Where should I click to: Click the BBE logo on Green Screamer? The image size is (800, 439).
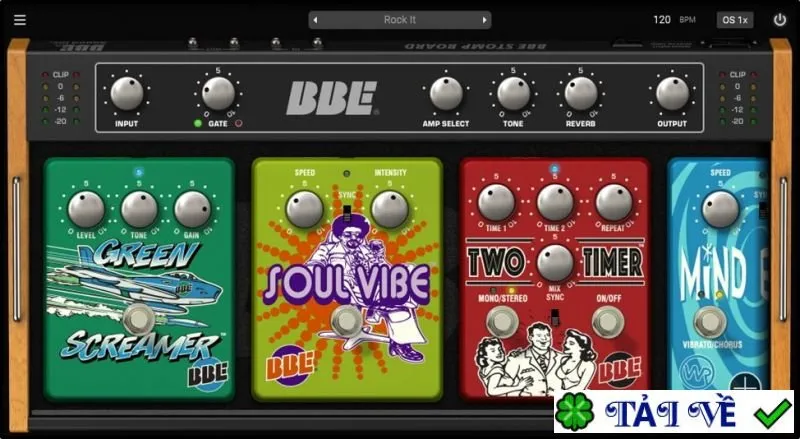point(207,373)
